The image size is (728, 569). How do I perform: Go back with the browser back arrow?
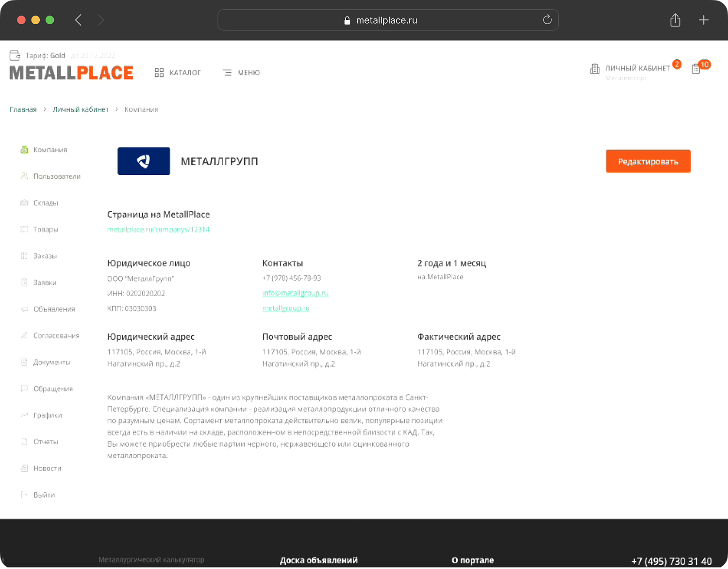click(x=79, y=20)
